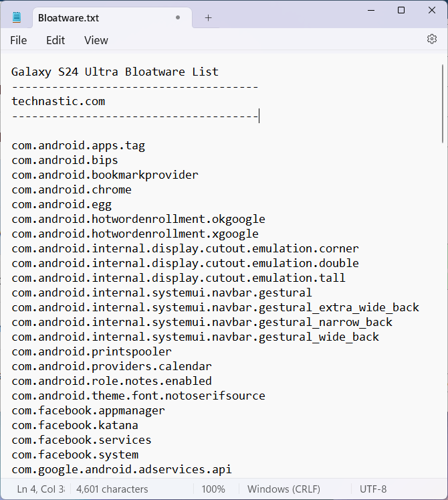Viewport: 448px width, 500px height.
Task: Close the Notepad window
Action: 431,10
